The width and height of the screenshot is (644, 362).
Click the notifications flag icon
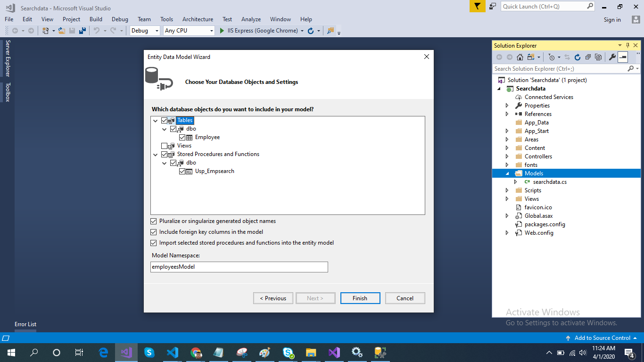[x=477, y=6]
